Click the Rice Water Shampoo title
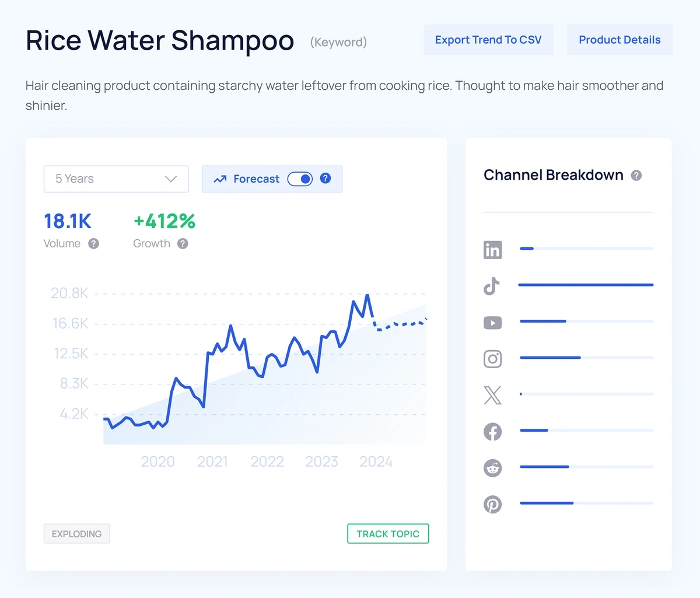The height and width of the screenshot is (598, 700). click(x=160, y=41)
